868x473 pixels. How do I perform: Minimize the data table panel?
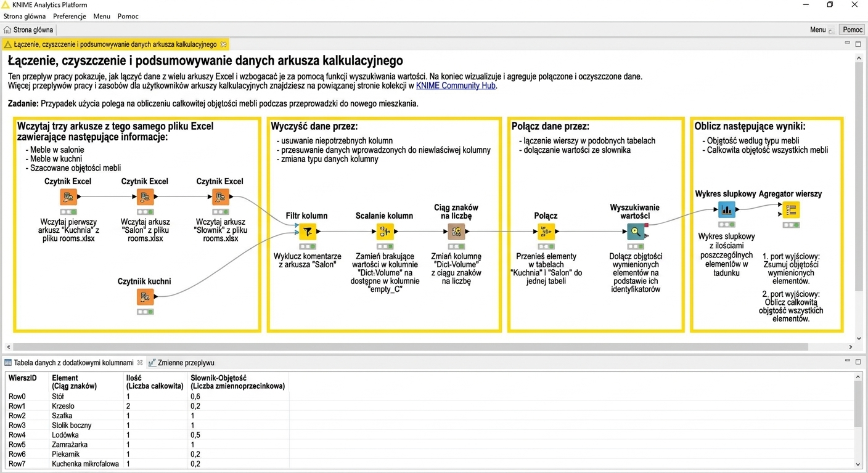click(x=848, y=362)
